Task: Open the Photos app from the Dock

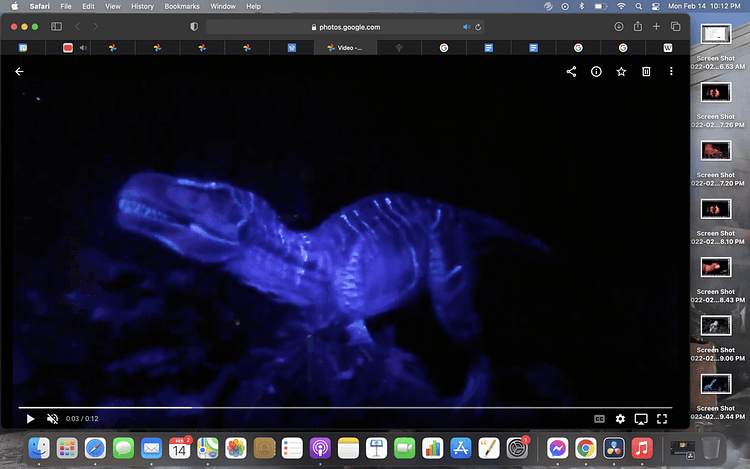Action: click(236, 448)
